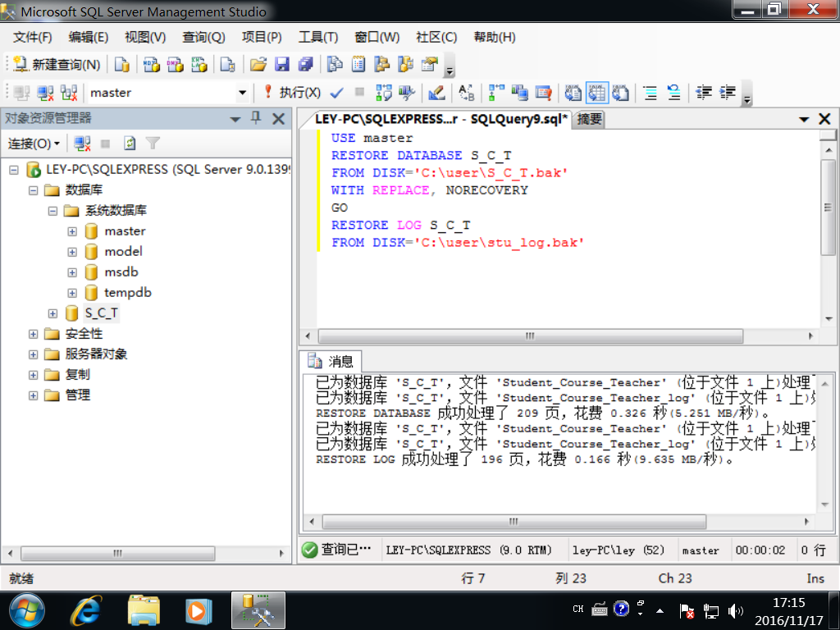Increase indent of selected lines
Screen dimensions: 840x630
point(727,93)
